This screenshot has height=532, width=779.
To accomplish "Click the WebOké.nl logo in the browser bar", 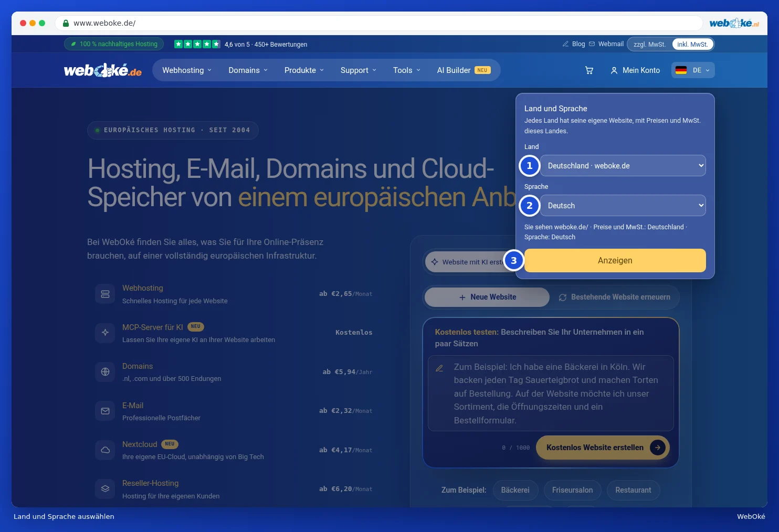I will 734,23.
